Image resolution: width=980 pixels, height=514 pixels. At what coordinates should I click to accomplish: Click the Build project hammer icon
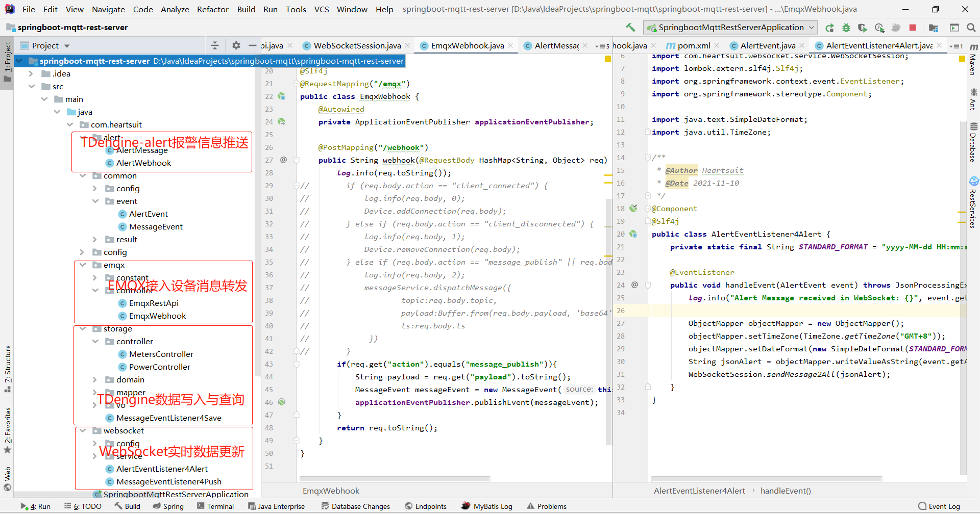click(x=631, y=28)
